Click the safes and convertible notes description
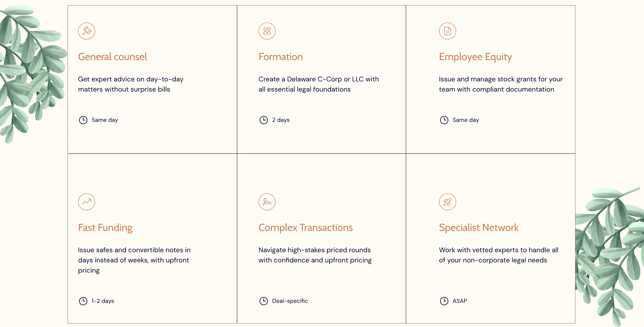The height and width of the screenshot is (327, 644). click(134, 260)
